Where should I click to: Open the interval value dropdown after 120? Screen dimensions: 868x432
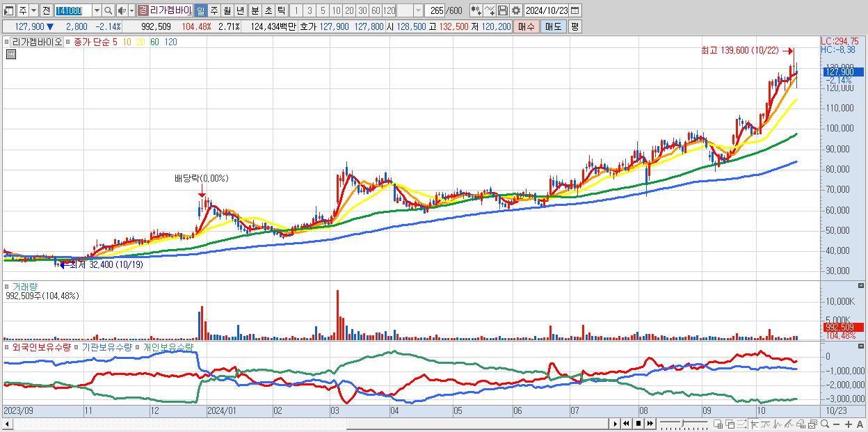pos(418,11)
